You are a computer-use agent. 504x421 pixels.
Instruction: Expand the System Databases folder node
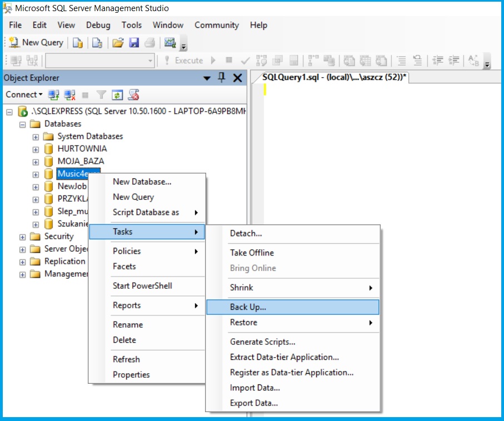pyautogui.click(x=36, y=137)
